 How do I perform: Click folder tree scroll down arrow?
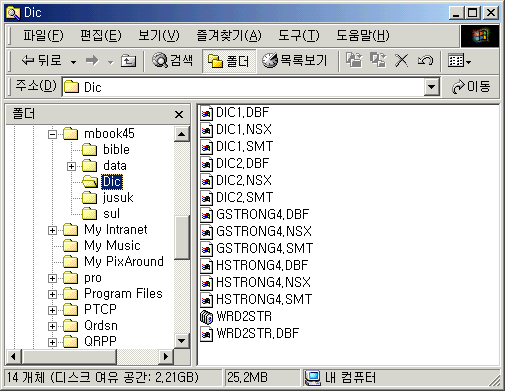click(x=182, y=341)
